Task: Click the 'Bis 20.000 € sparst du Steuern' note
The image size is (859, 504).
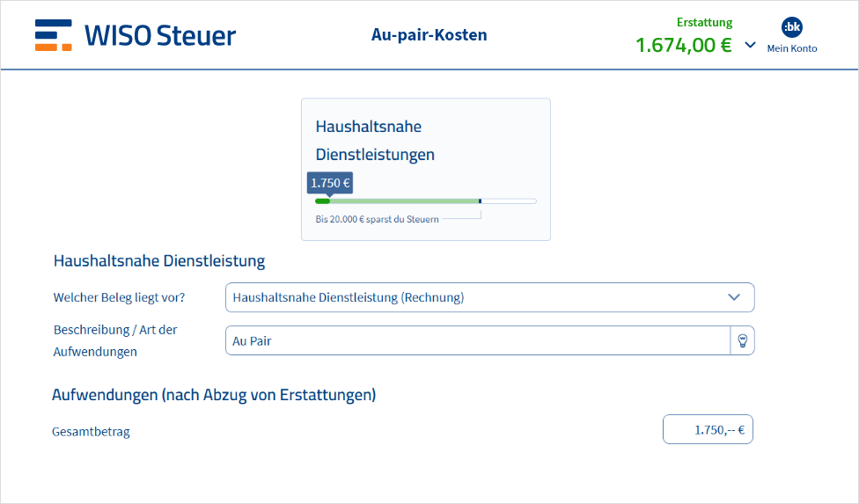Action: [377, 219]
